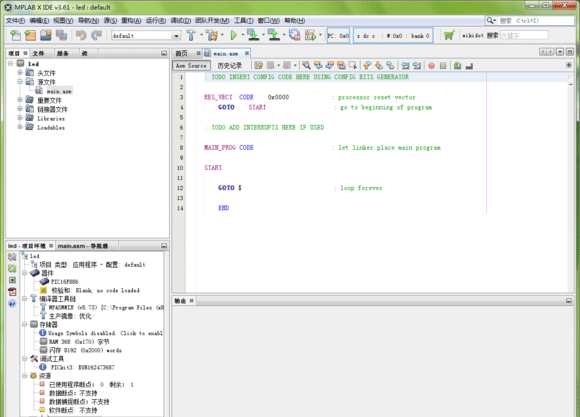Viewport: 580px width, 417px height.
Task: Click the Open Project toolbar icon
Action: [x=46, y=35]
